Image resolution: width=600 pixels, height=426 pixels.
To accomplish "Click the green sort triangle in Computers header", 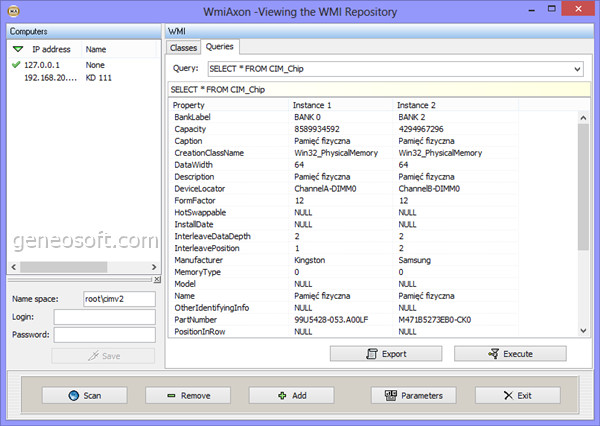I will [18, 49].
